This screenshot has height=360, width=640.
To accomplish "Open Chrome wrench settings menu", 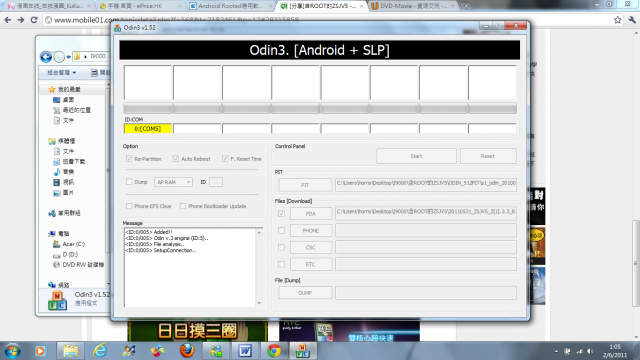I will click(632, 20).
